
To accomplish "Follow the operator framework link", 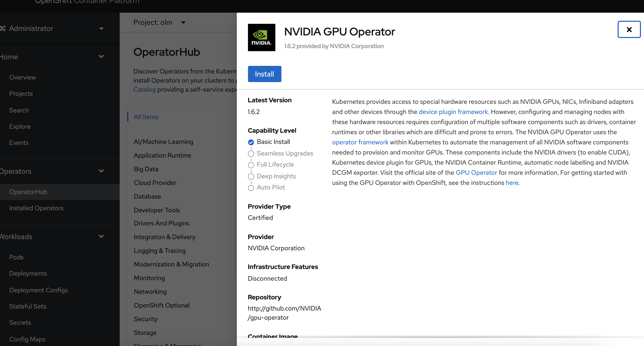I will [x=360, y=142].
